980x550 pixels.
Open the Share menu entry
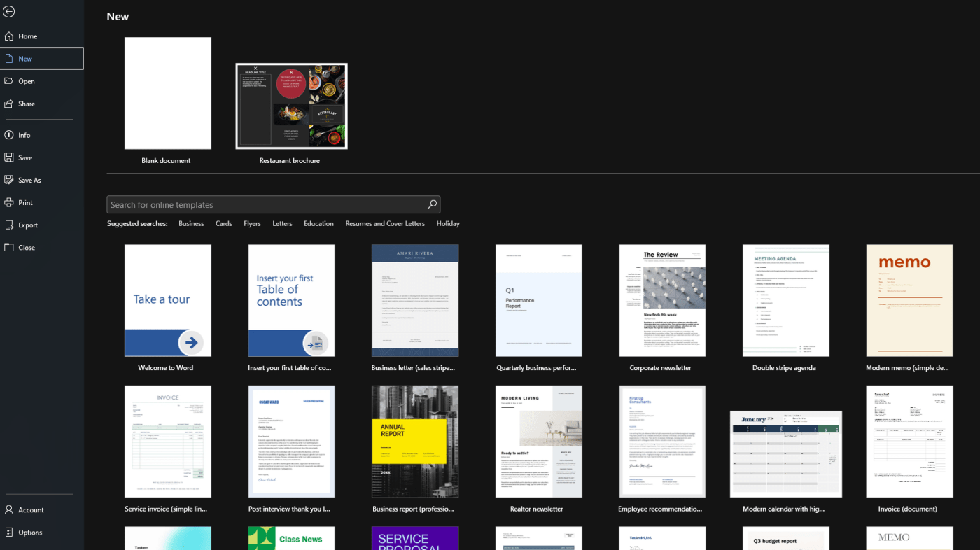tap(42, 104)
